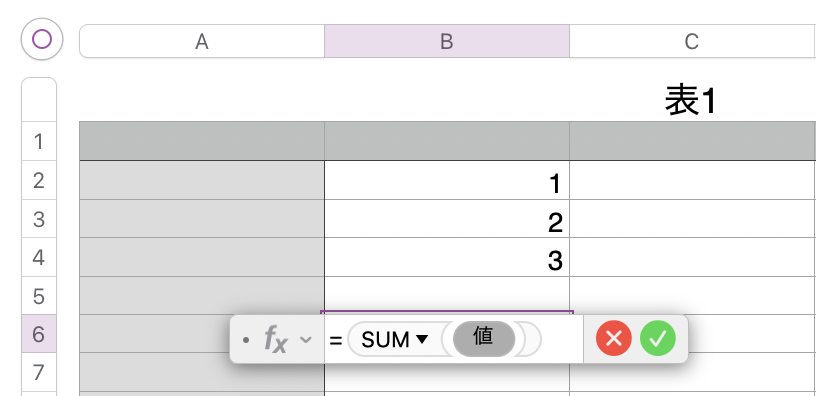816x396 pixels.
Task: Click the table title 表1
Action: tap(691, 101)
